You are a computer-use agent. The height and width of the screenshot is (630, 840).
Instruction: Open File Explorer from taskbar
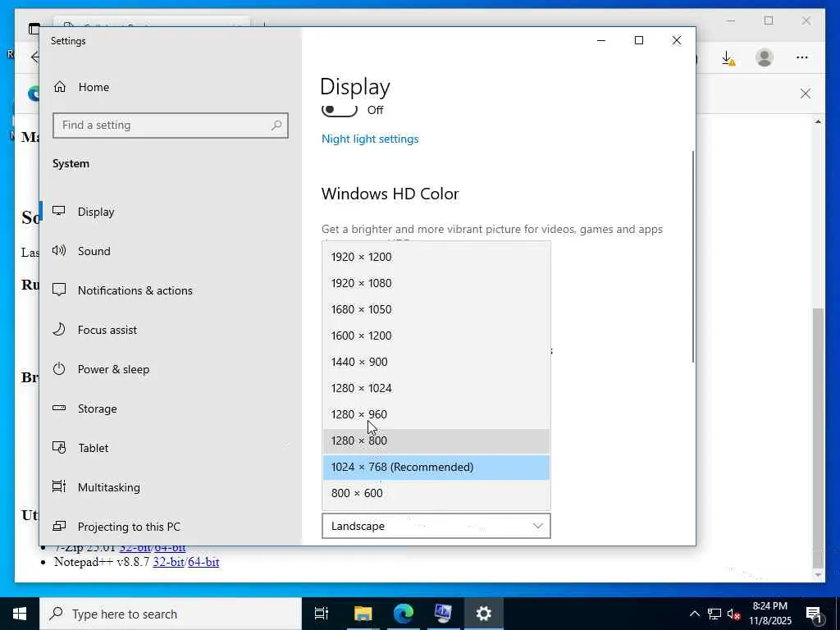point(363,614)
